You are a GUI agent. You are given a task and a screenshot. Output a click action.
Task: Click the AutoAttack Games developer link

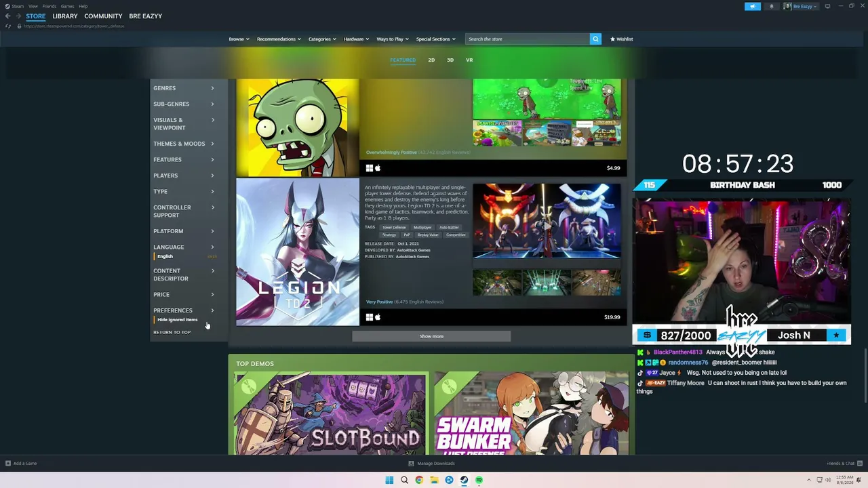[x=414, y=250]
